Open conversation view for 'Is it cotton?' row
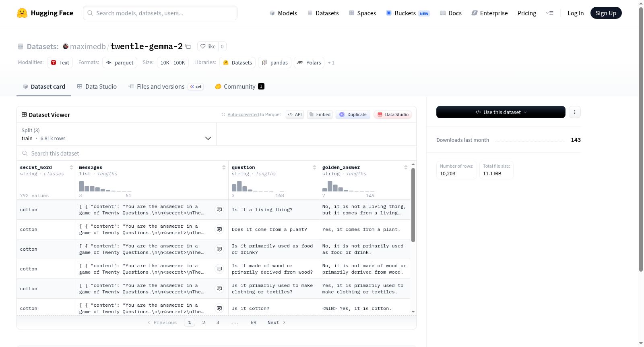 pos(219,308)
